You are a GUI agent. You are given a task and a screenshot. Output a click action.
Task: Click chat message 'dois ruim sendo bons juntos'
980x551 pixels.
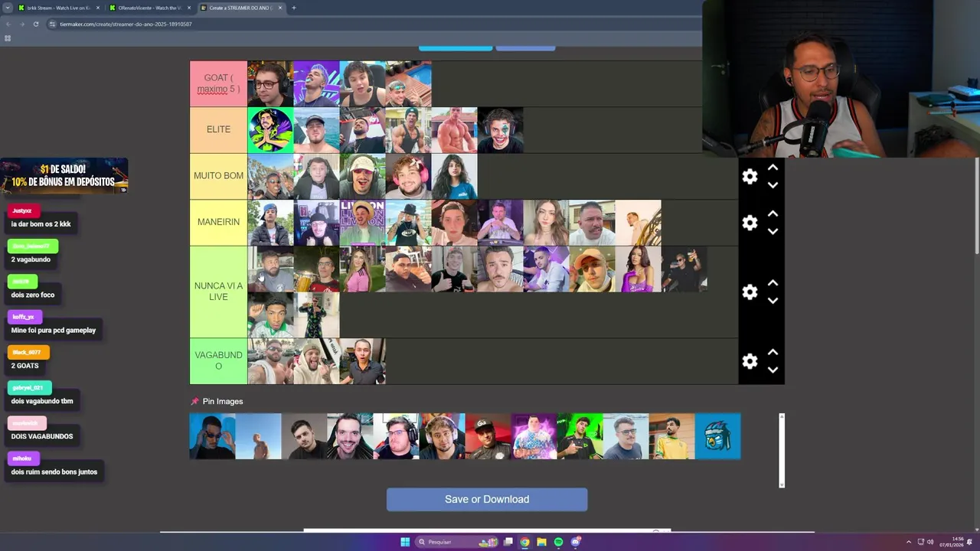54,471
